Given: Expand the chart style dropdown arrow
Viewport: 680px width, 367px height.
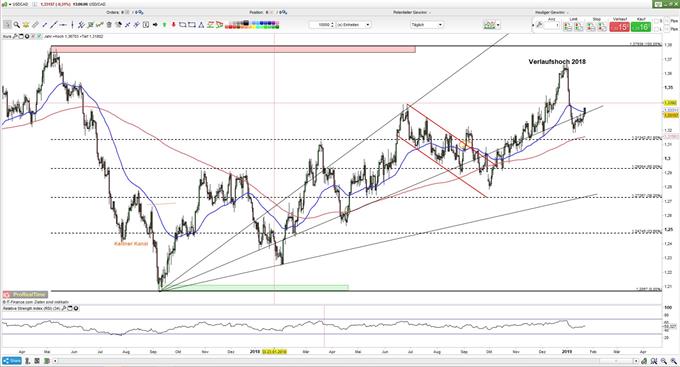Looking at the screenshot, I should coord(498,25).
